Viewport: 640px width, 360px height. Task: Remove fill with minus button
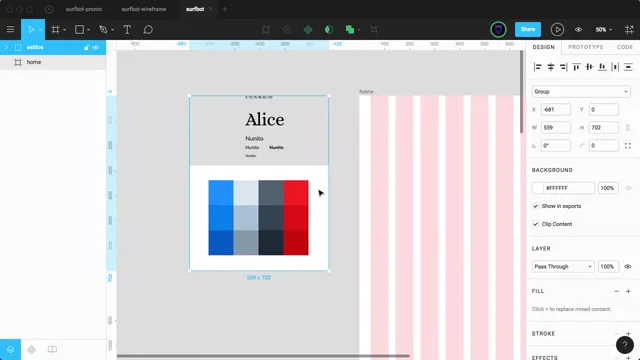click(x=616, y=291)
